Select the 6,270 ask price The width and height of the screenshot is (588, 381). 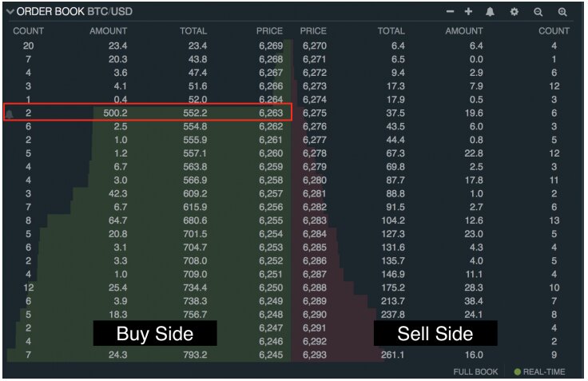[x=314, y=46]
